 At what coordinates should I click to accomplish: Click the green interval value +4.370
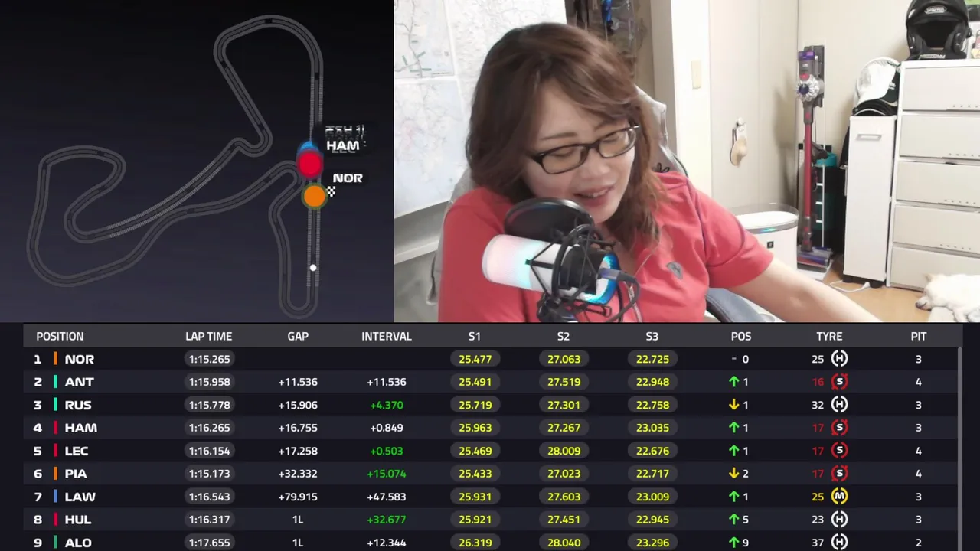[387, 405]
